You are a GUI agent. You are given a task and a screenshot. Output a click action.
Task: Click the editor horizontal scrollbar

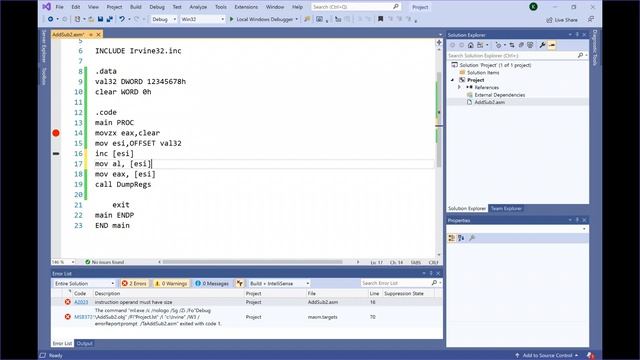tap(252, 262)
